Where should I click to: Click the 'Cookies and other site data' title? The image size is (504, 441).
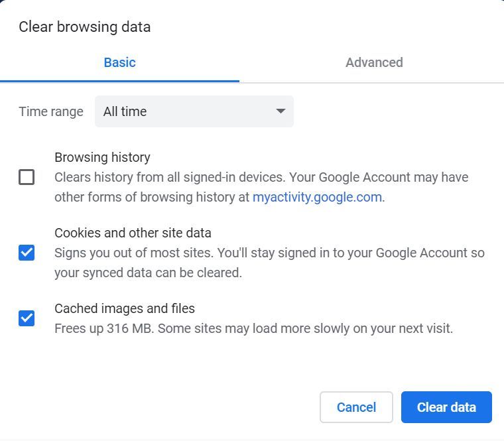click(x=133, y=233)
